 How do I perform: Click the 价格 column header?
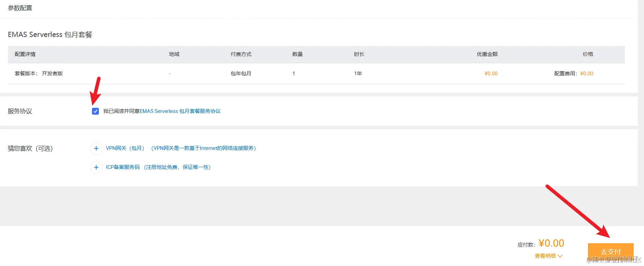coord(588,54)
